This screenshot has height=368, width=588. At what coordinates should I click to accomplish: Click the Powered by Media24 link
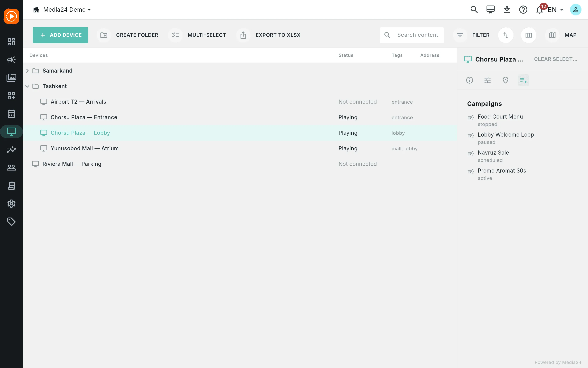click(x=558, y=362)
